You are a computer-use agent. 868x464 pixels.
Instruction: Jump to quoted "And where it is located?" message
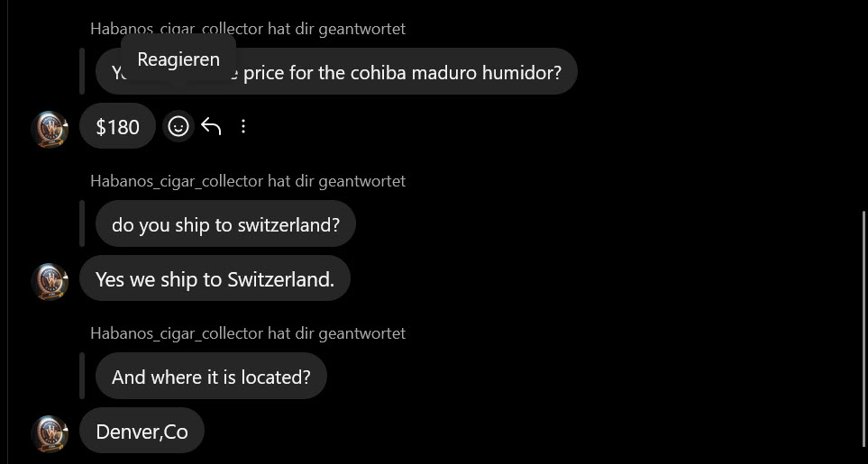click(211, 377)
